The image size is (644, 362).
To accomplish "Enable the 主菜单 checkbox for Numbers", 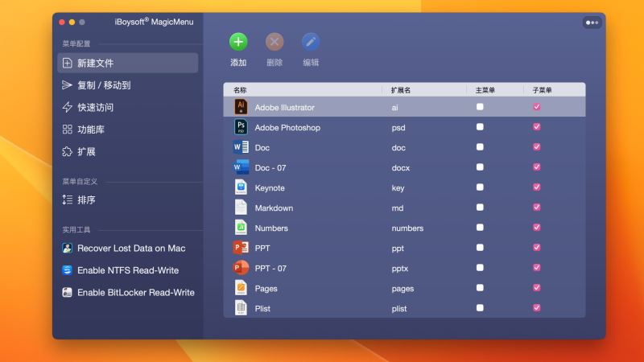I will (480, 228).
